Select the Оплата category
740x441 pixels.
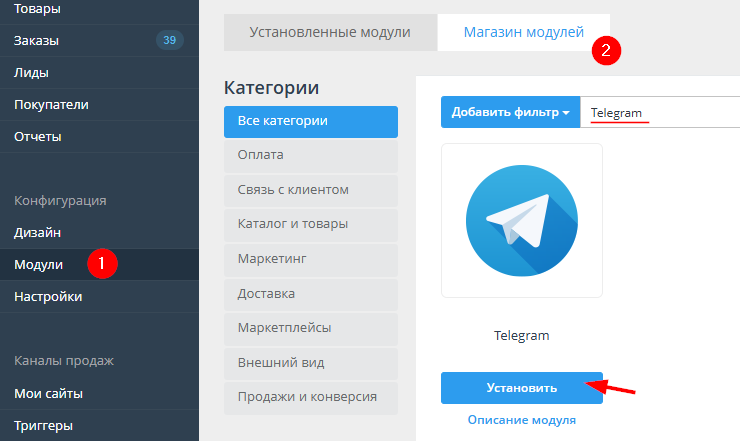311,155
